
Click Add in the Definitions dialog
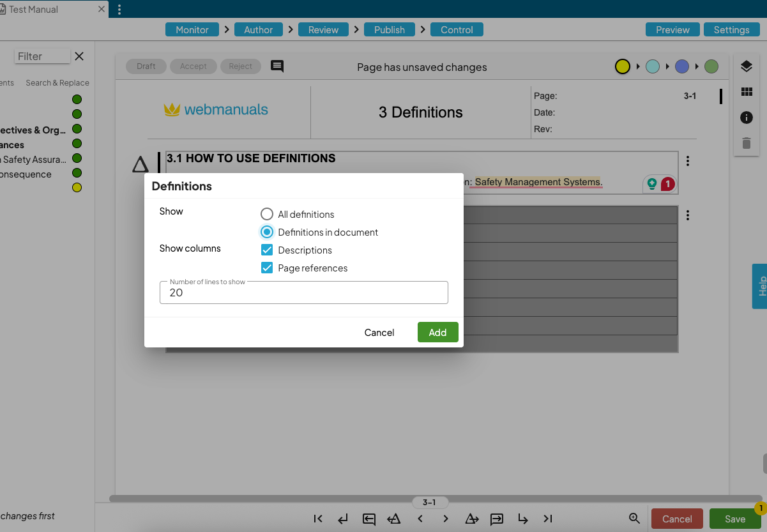[438, 332]
